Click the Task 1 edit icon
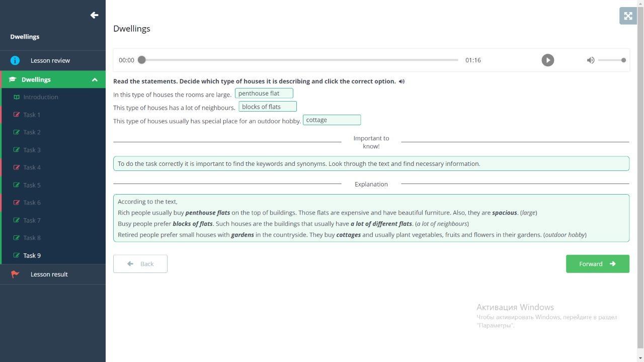This screenshot has width=644, height=362. pos(17,115)
